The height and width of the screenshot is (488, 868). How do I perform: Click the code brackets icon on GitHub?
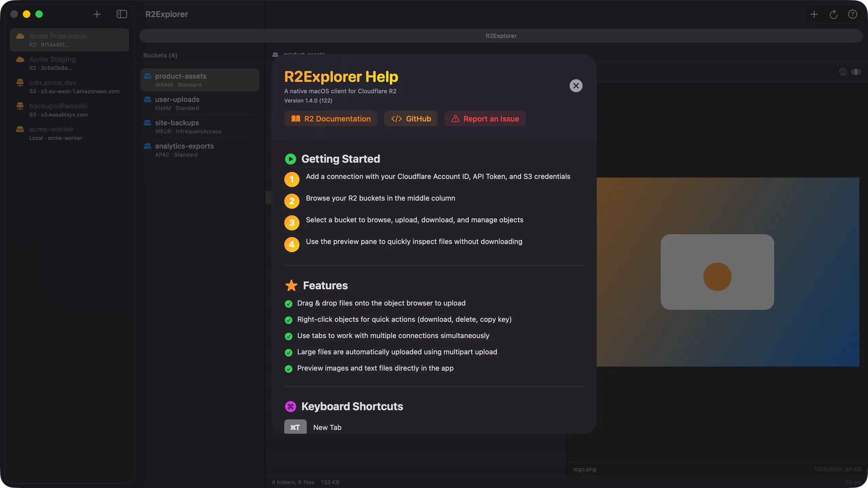[x=396, y=119]
